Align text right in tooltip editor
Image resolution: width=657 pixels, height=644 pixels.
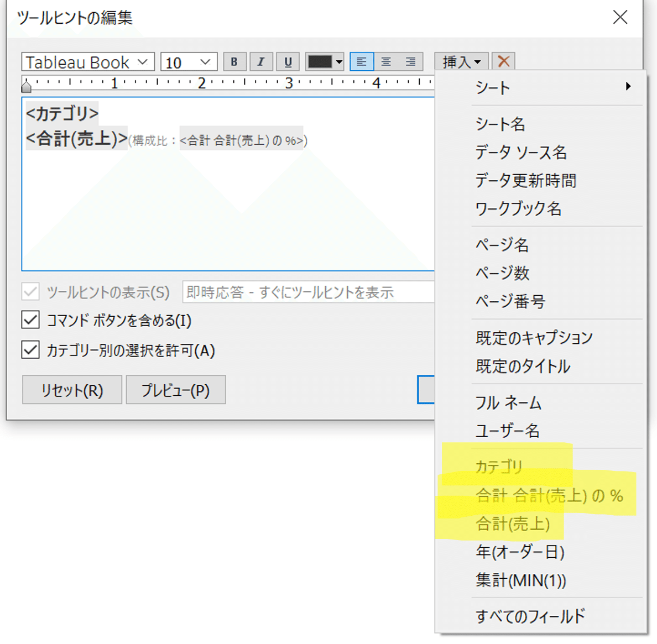pyautogui.click(x=410, y=62)
